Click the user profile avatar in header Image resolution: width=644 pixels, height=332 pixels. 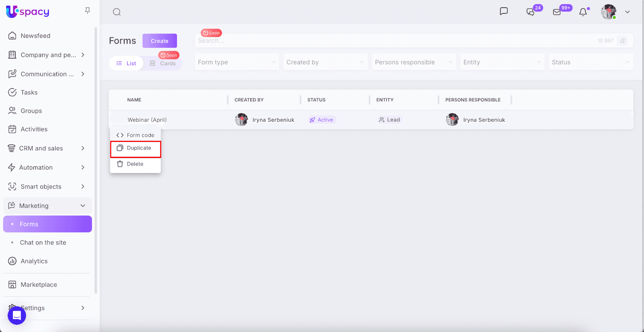click(609, 12)
